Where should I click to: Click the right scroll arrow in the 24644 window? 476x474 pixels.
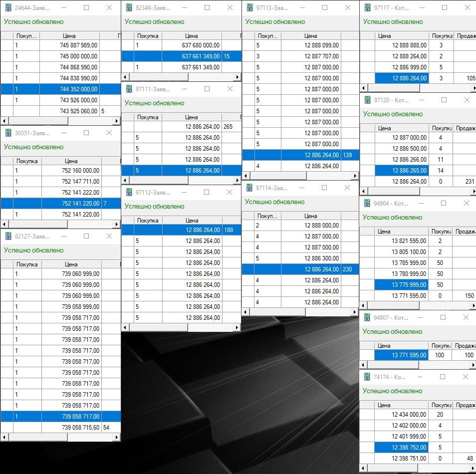[117, 121]
